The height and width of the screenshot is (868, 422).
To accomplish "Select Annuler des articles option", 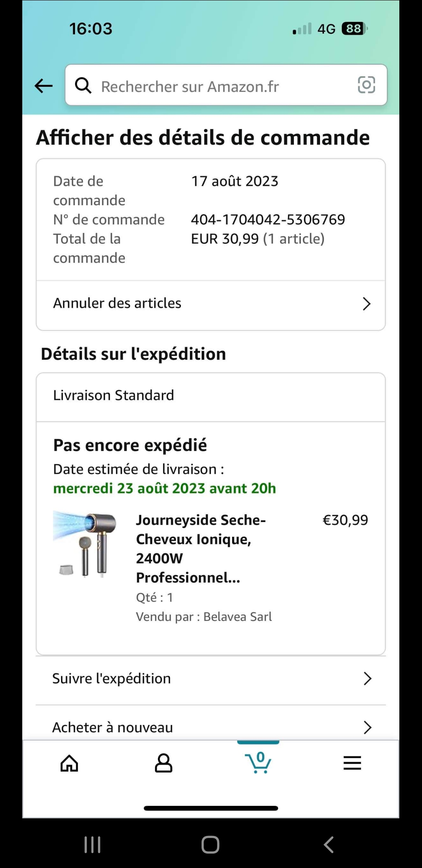I will 117,303.
